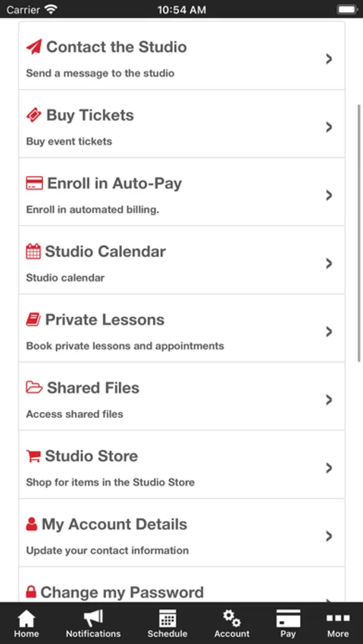Image resolution: width=363 pixels, height=644 pixels.
Task: Select the My Account Details heading
Action: click(x=115, y=524)
